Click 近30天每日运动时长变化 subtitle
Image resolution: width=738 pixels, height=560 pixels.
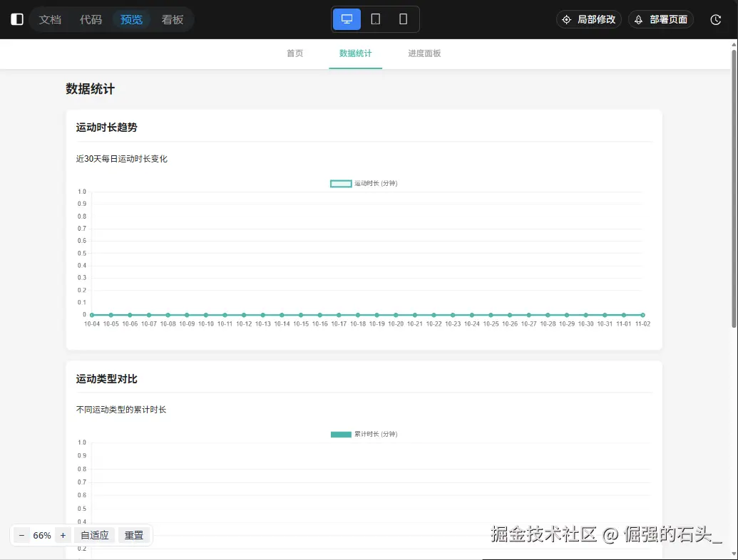click(122, 159)
